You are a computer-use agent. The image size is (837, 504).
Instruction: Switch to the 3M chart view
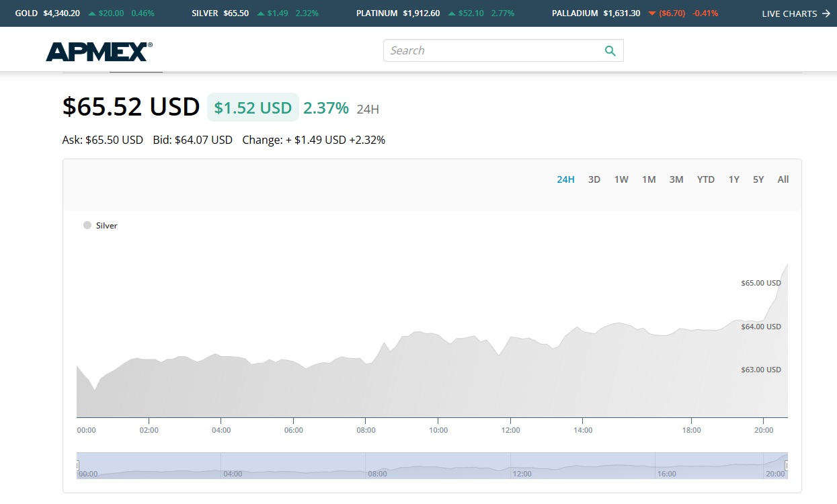[x=676, y=179]
